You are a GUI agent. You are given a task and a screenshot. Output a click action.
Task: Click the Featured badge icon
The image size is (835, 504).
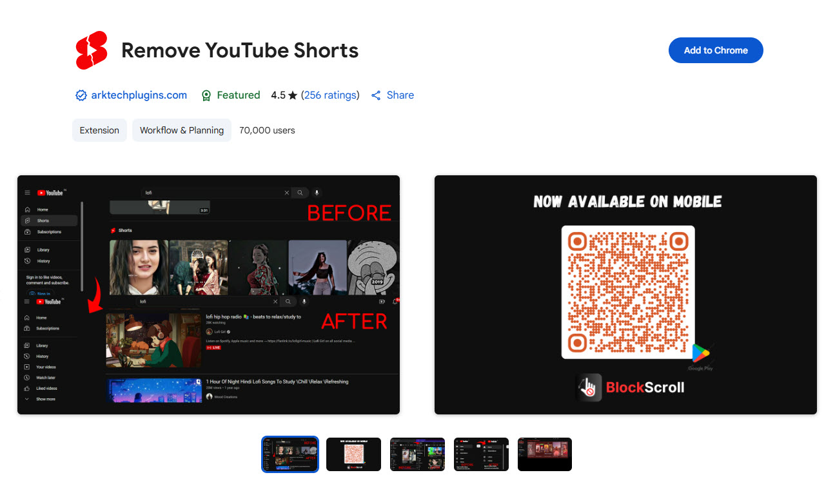(206, 95)
